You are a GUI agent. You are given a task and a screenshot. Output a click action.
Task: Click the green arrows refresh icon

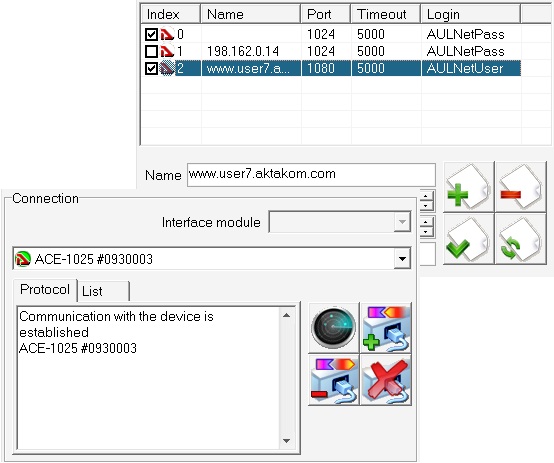520,239
